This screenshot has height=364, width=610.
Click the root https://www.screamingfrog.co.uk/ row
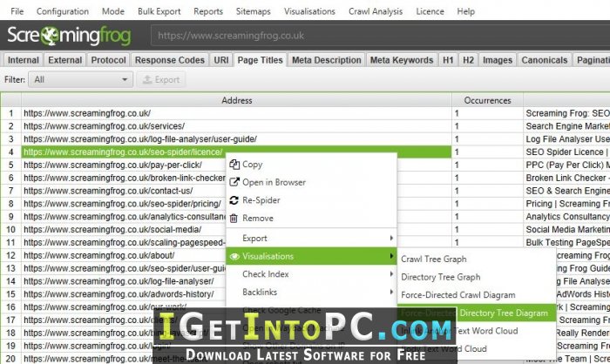(x=236, y=113)
